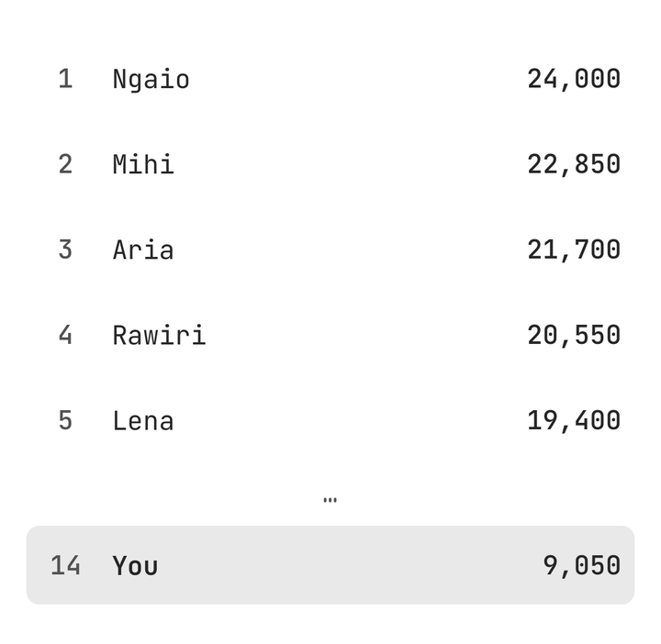Click the name Ngaio
Screen dimensions: 661x644
151,80
